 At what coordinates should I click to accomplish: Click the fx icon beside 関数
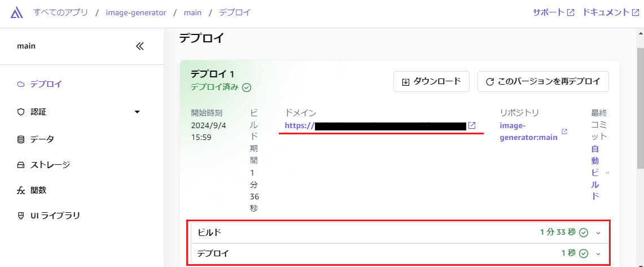(x=21, y=191)
